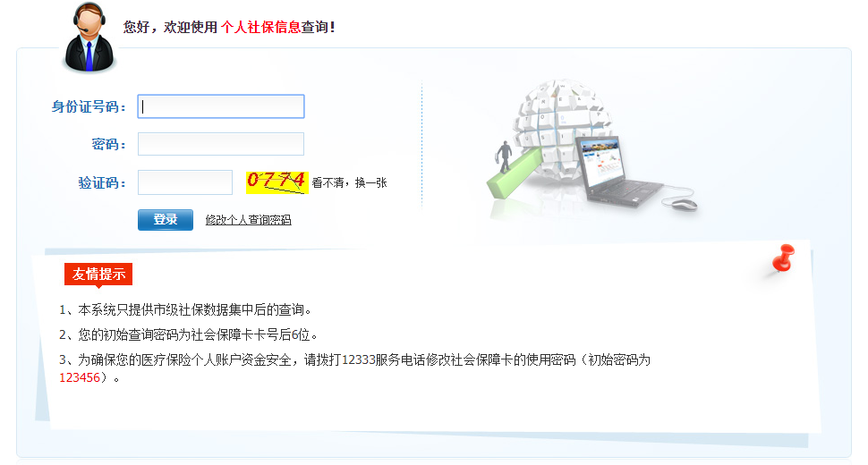Click the red pushpin icon

(x=784, y=258)
